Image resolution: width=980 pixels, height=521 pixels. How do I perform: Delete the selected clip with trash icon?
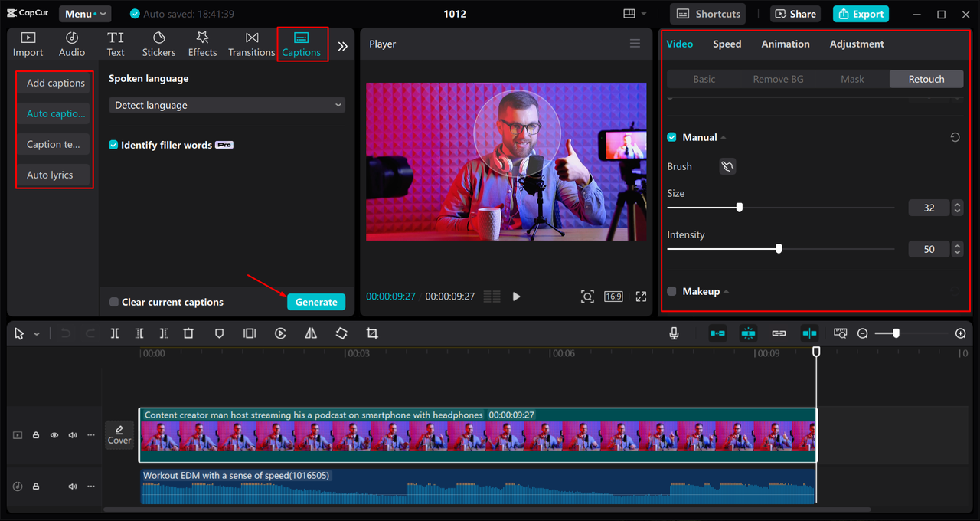188,333
